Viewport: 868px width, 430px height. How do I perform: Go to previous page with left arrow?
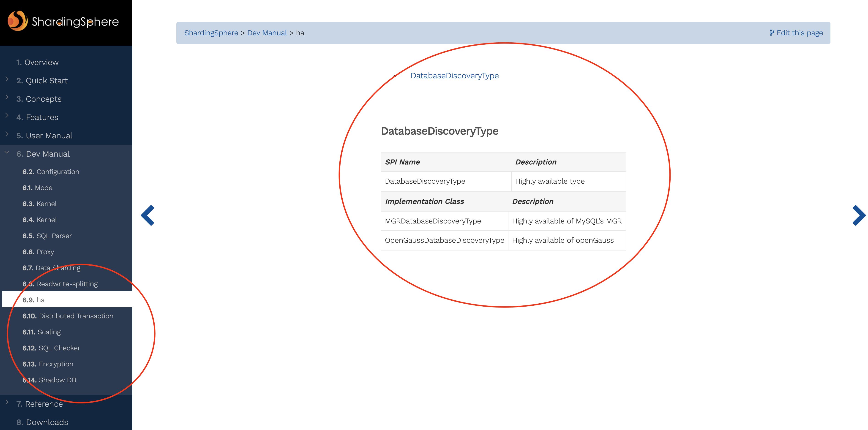(147, 215)
